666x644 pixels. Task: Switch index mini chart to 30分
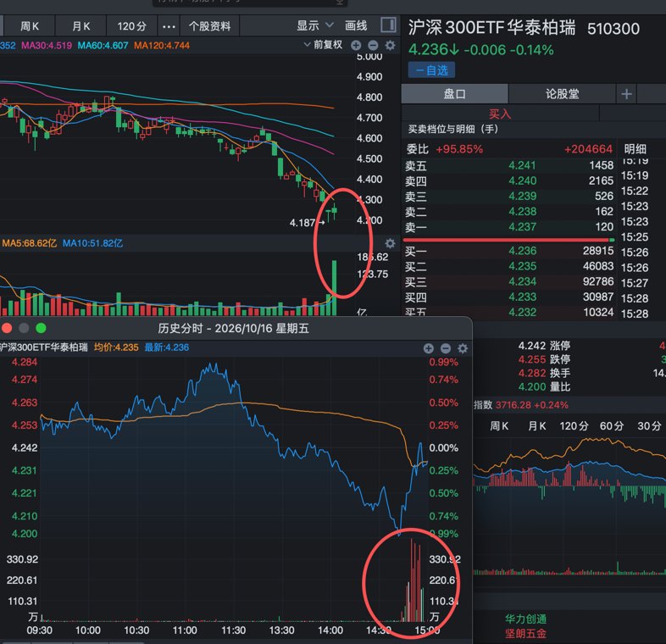tap(649, 425)
